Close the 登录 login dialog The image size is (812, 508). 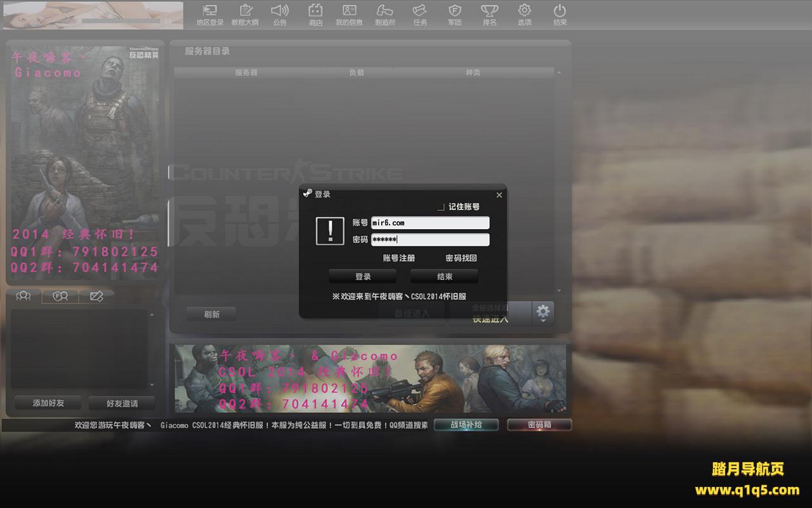(x=499, y=195)
